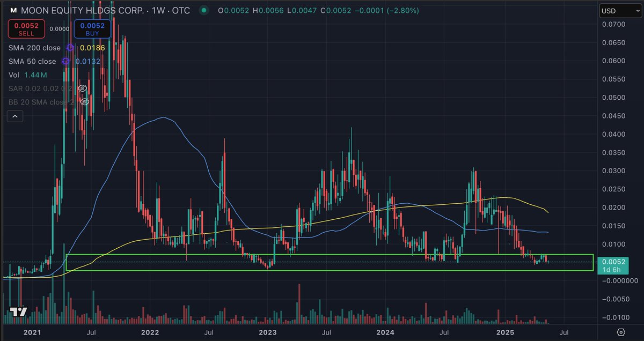
Task: Click the 0.0186 SMA 200 value
Action: click(x=92, y=48)
